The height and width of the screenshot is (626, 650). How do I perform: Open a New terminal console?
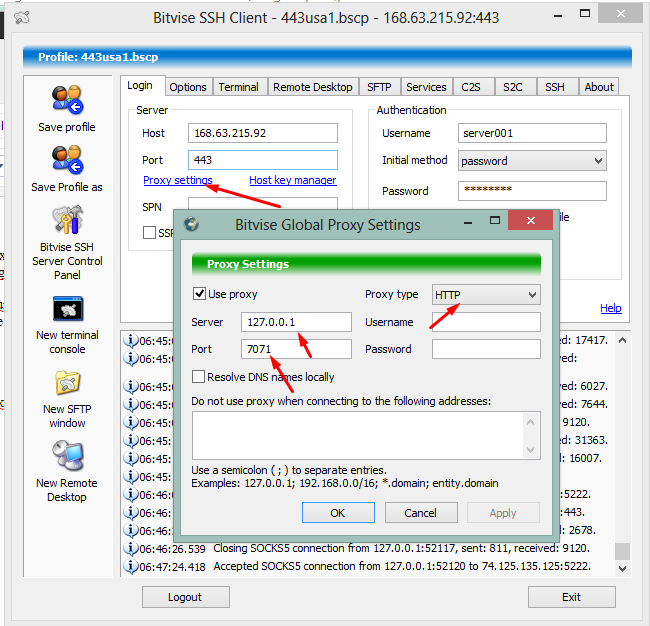tap(68, 308)
